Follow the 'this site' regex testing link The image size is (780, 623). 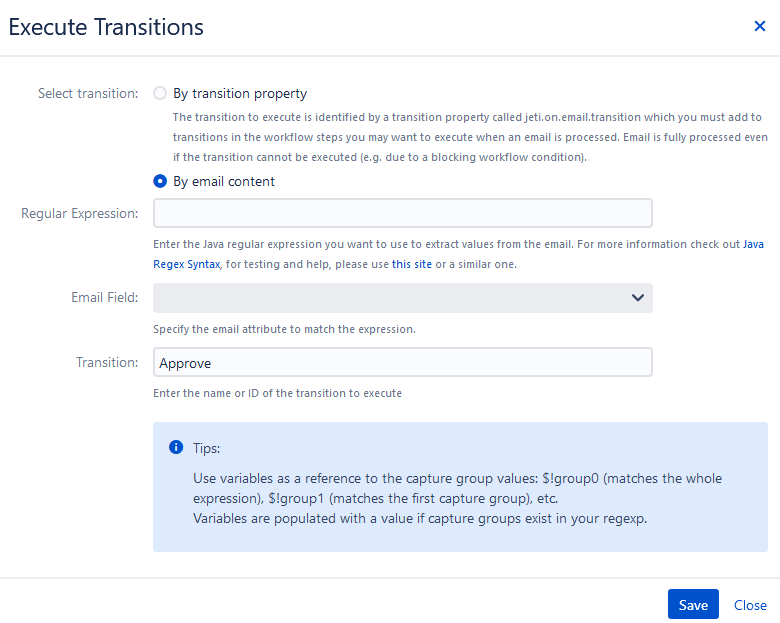411,264
